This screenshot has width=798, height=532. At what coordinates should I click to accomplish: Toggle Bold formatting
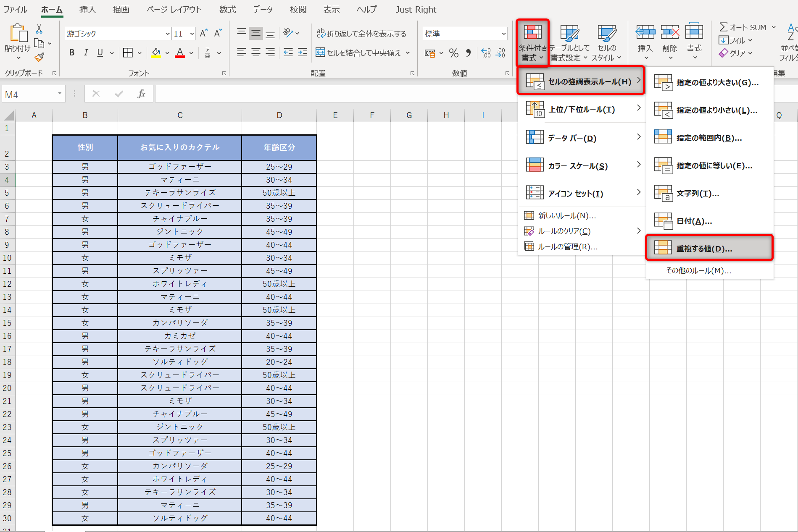coord(72,52)
